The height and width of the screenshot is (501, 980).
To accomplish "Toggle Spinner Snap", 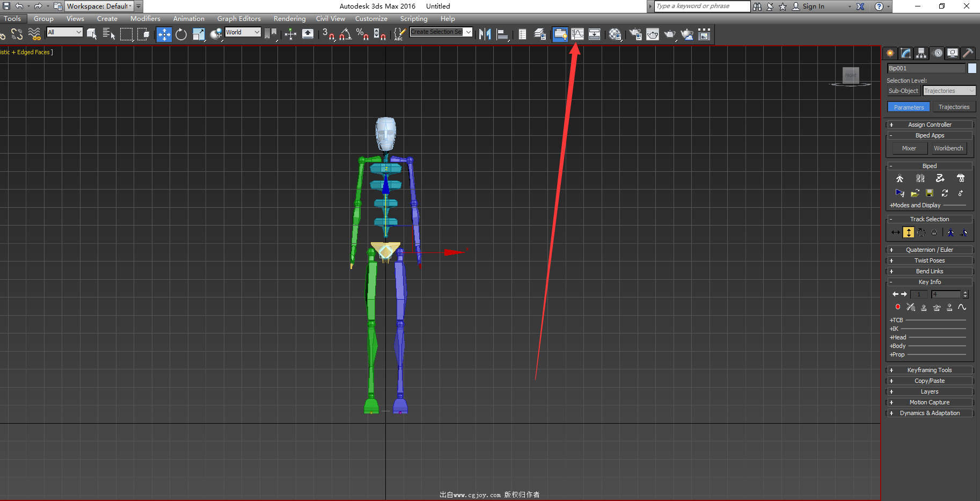I will pos(380,34).
